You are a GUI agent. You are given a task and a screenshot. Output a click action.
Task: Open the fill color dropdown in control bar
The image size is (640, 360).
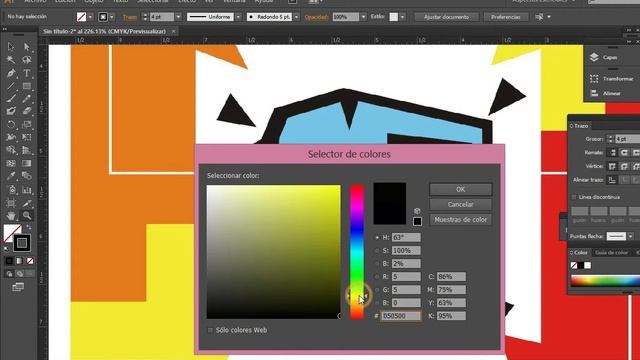click(90, 17)
